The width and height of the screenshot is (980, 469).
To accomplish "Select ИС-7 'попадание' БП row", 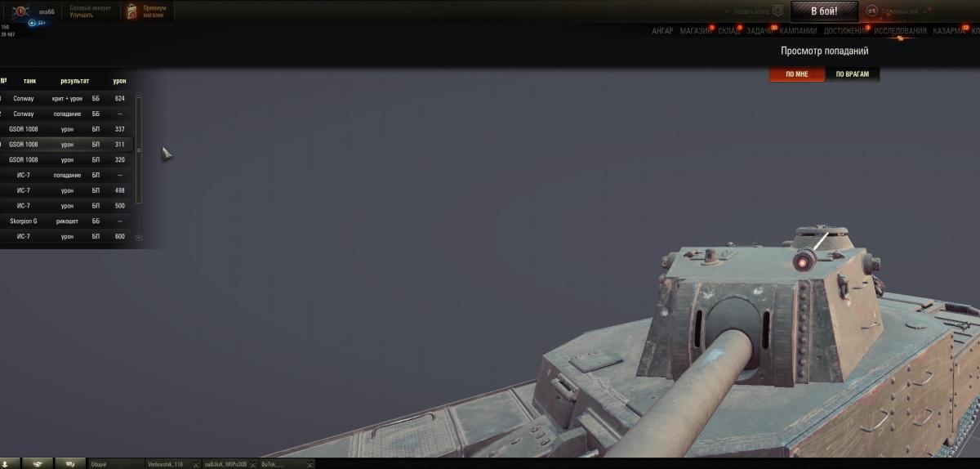I will coord(65,175).
